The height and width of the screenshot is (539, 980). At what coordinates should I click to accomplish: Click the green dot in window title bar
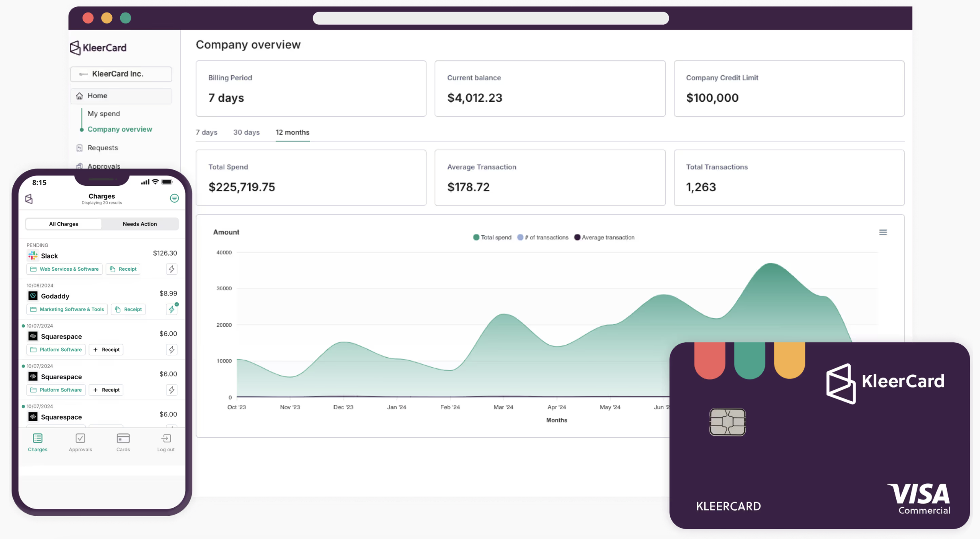pyautogui.click(x=125, y=18)
